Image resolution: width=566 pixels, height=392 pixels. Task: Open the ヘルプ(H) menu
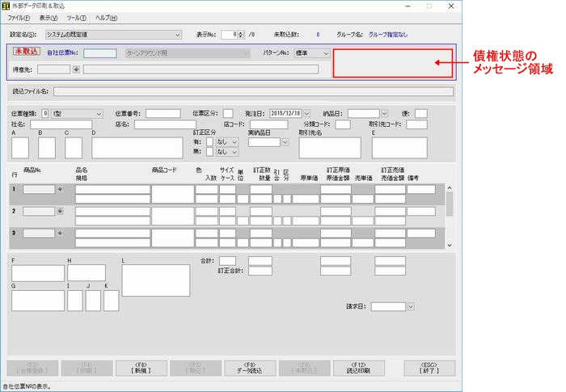pyautogui.click(x=107, y=17)
